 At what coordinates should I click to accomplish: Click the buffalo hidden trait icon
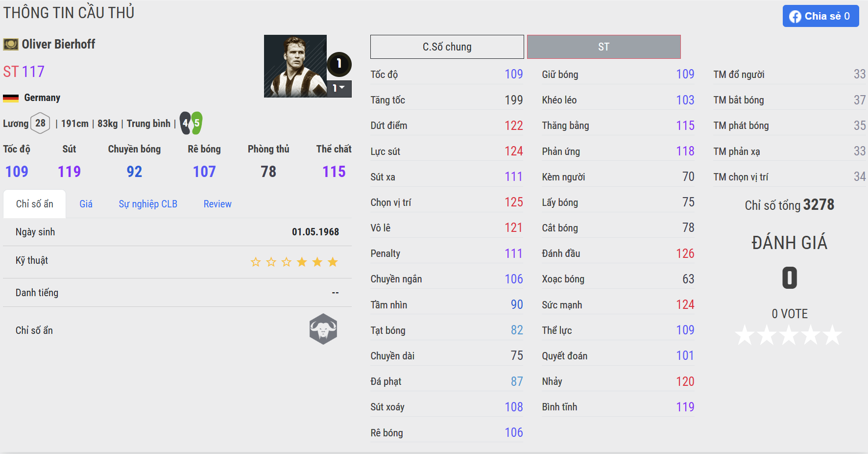click(x=323, y=329)
